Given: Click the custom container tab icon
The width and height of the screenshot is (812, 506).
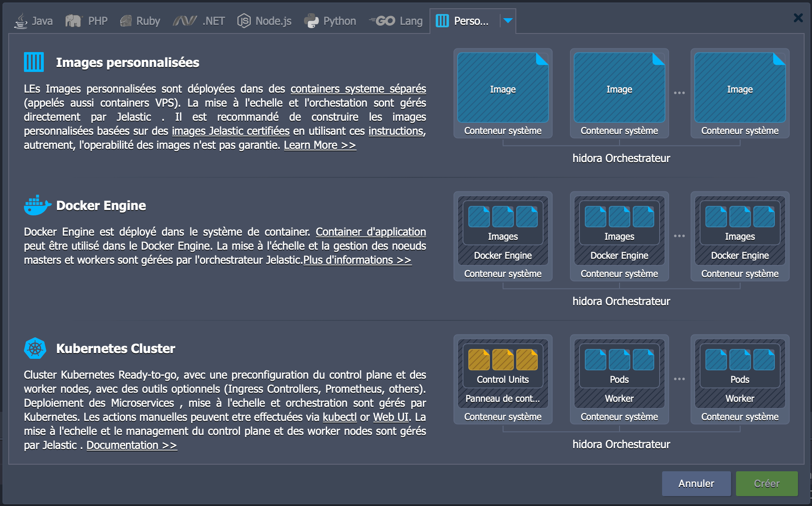Looking at the screenshot, I should [442, 21].
